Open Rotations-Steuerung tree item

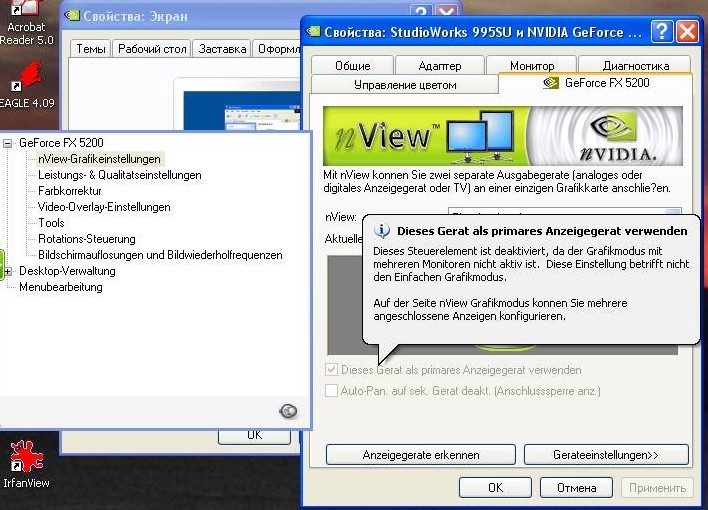87,239
